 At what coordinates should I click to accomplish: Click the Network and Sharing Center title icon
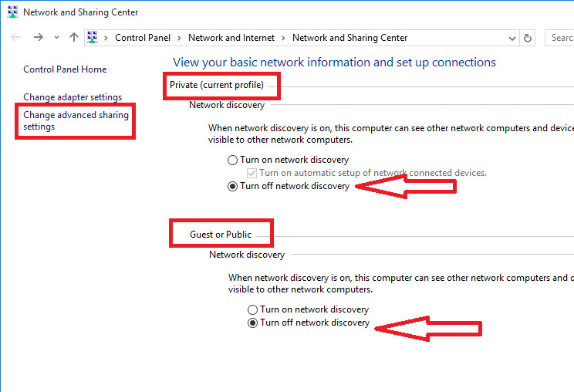click(x=12, y=12)
